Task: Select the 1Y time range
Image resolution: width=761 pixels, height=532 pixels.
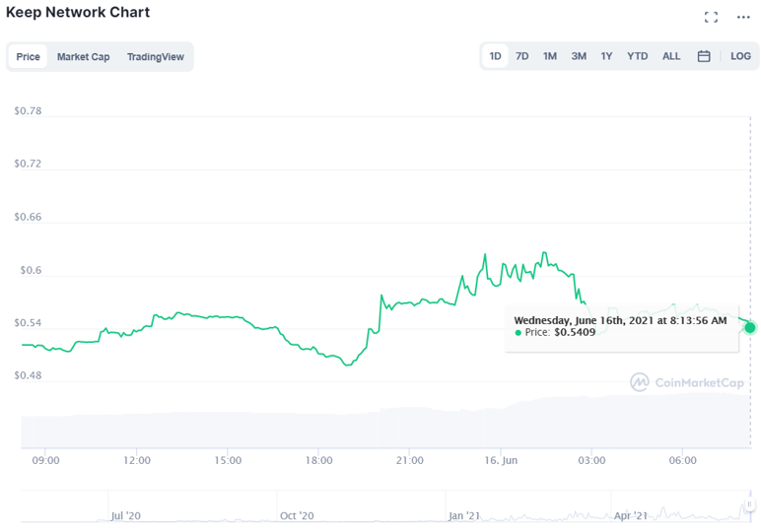Action: 606,56
